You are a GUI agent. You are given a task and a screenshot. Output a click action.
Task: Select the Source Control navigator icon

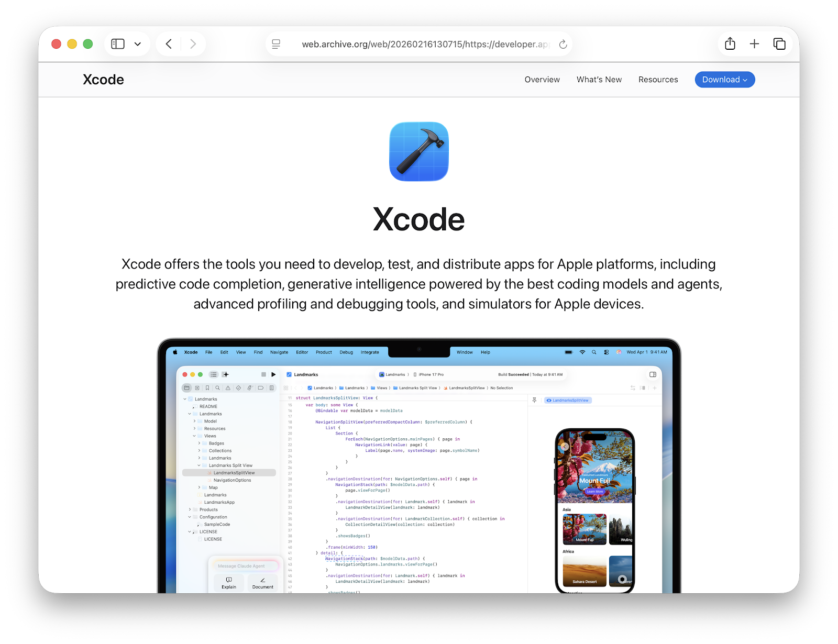click(x=197, y=388)
